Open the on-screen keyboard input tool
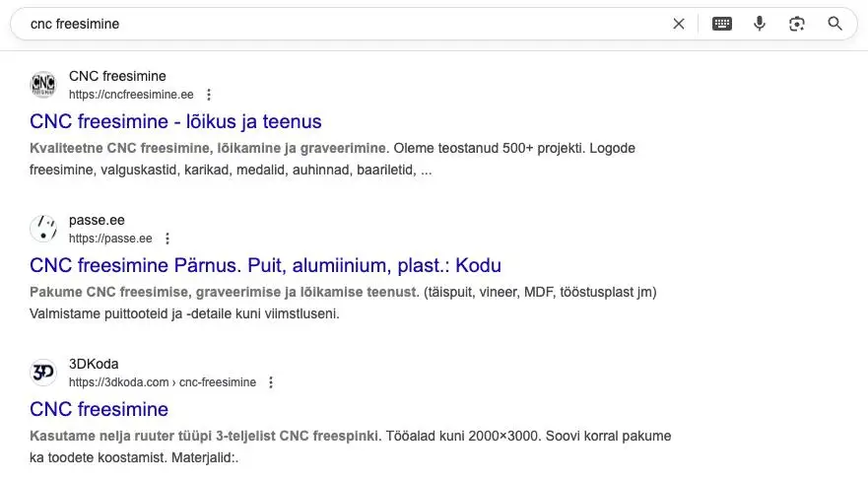The image size is (868, 481). pyautogui.click(x=722, y=24)
